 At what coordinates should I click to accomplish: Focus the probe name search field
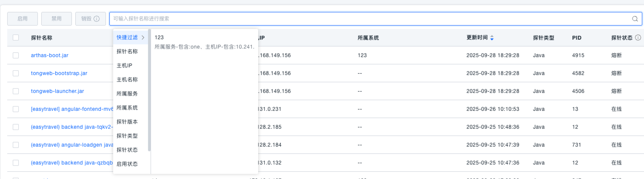pyautogui.click(x=370, y=19)
